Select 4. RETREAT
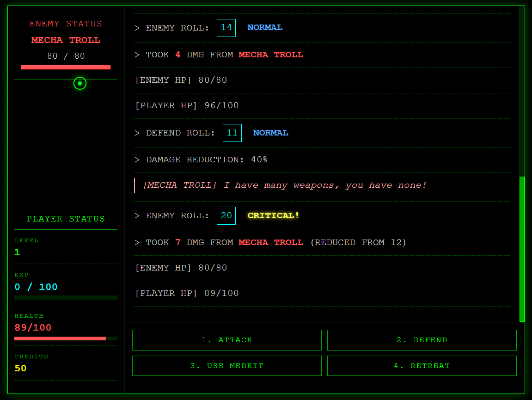This screenshot has height=400, width=532. [x=422, y=366]
